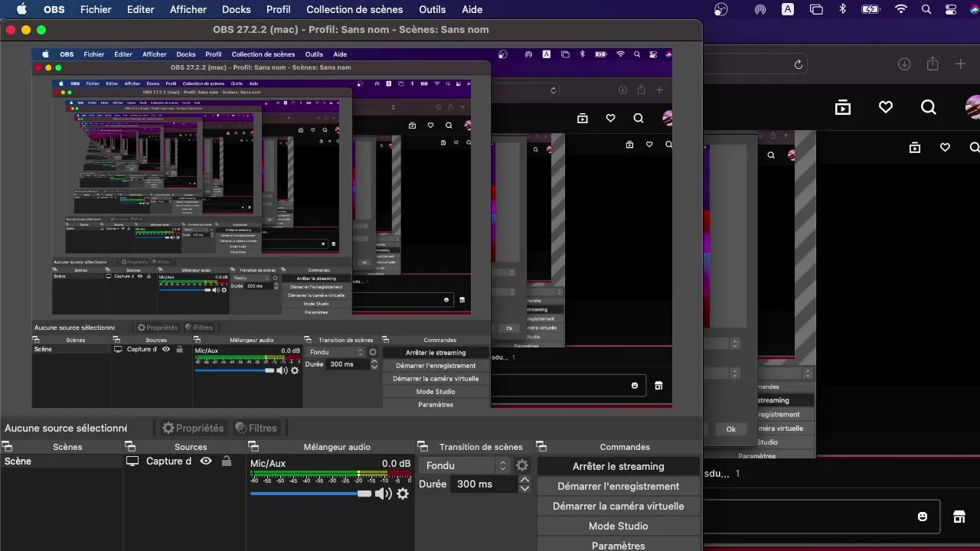Image resolution: width=980 pixels, height=551 pixels.
Task: Open transition gear beside main Fondu dropdown
Action: 522,465
